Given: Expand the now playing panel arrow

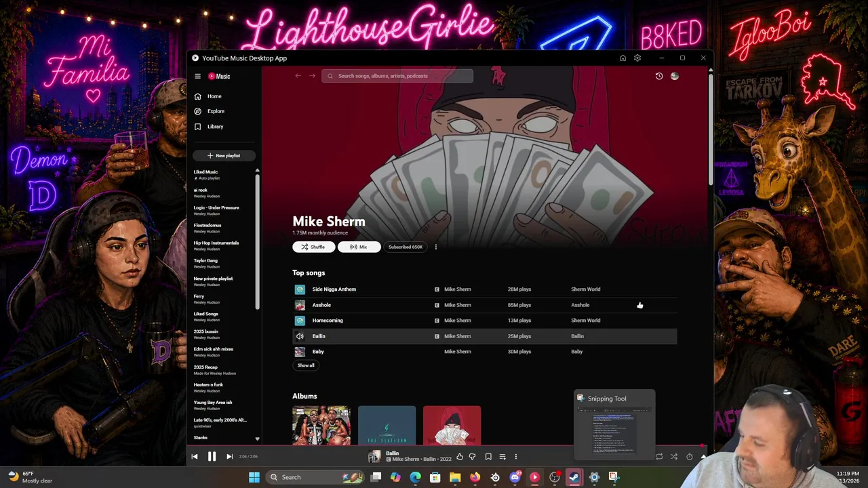Looking at the screenshot, I should tap(703, 457).
